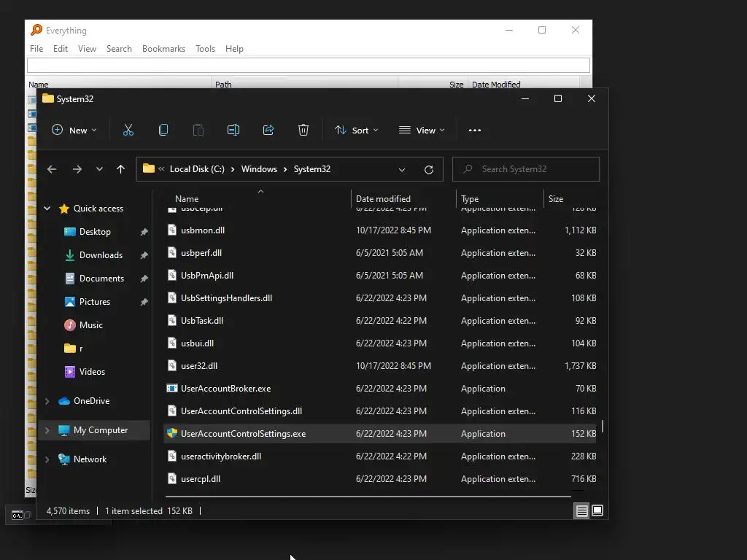Click the Music note icon

point(69,324)
